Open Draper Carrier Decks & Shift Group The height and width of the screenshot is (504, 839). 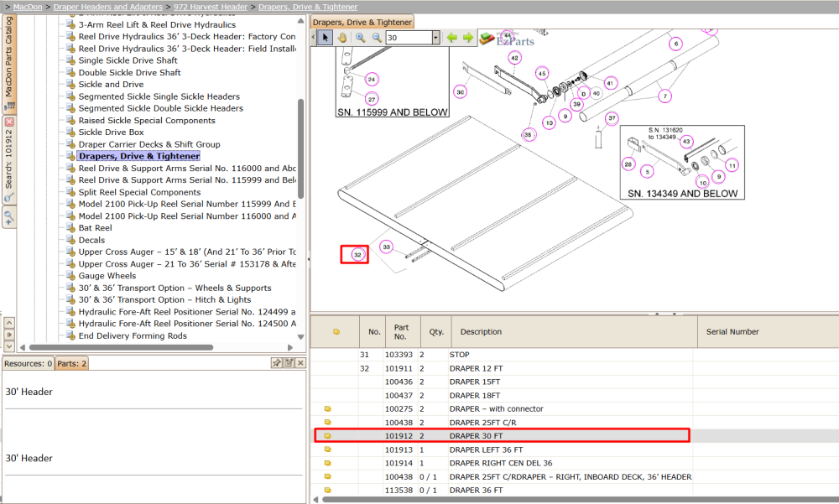coord(149,144)
